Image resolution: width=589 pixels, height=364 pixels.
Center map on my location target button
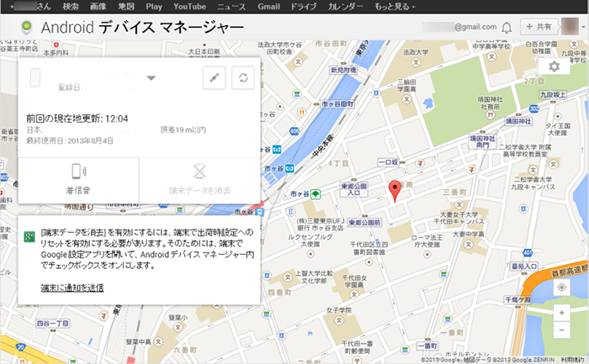click(561, 288)
